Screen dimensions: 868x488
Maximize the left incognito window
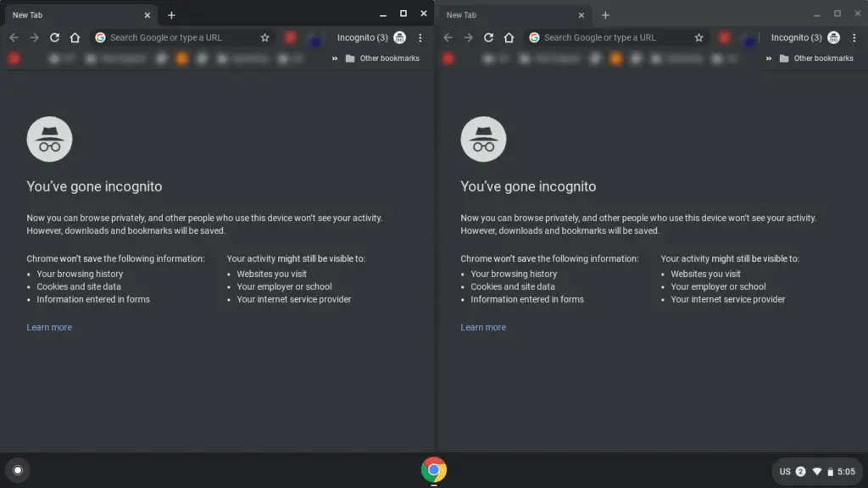coord(403,14)
